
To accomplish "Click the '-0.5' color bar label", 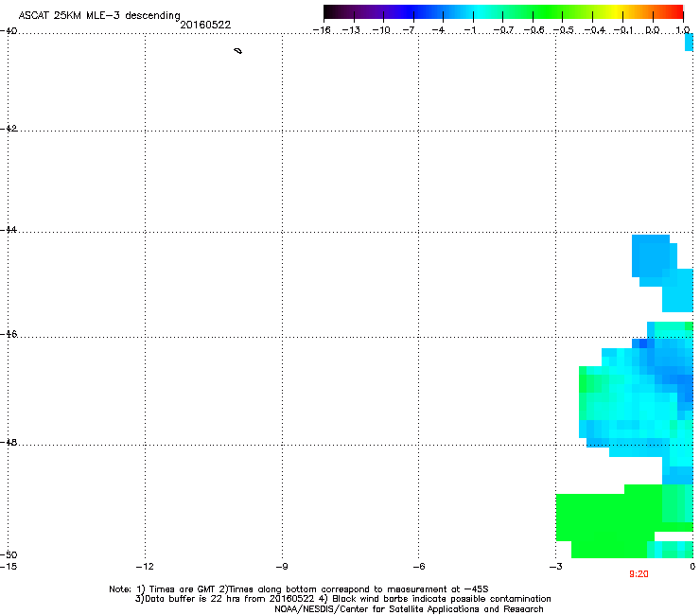I will (563, 30).
